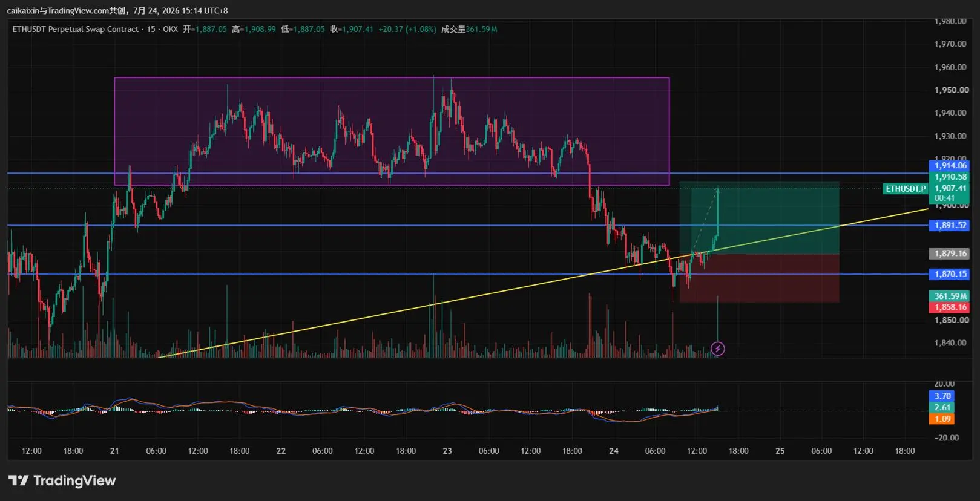Select the 1,914.06 horizontal line price label
980x501 pixels.
[x=950, y=165]
